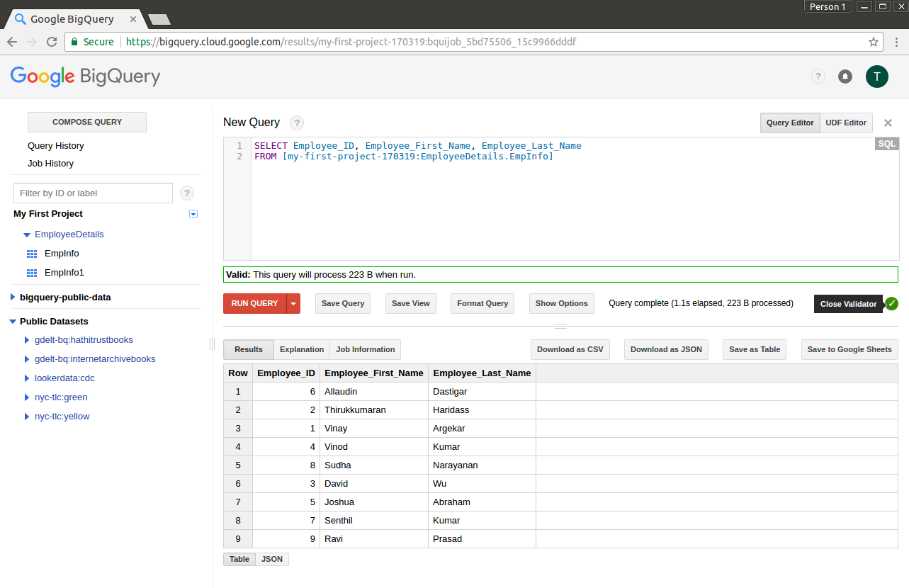Click the EmpInfo1 table icon
The image size is (909, 588).
click(32, 273)
